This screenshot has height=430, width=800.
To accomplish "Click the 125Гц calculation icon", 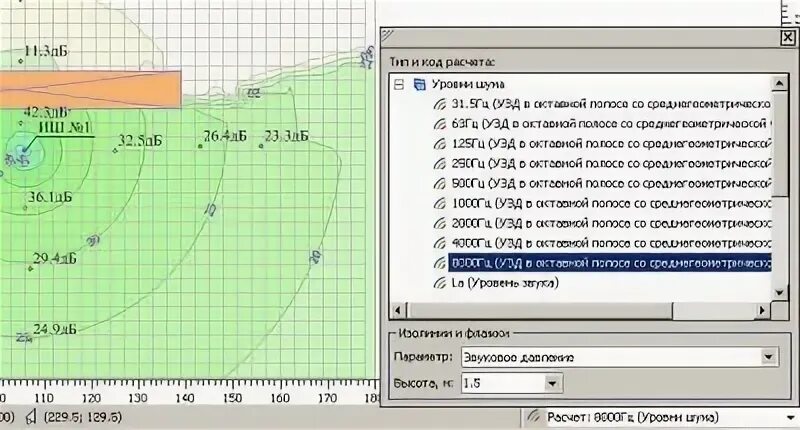I will click(x=440, y=144).
